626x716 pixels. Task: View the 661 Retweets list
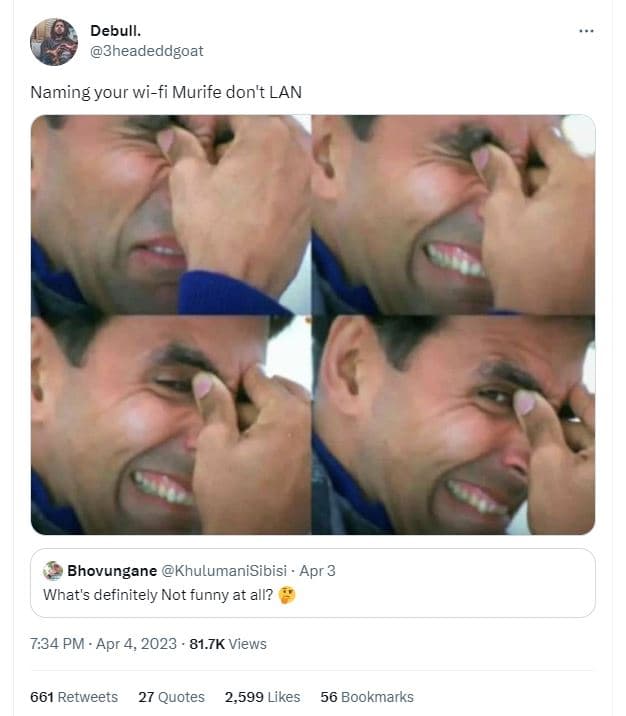tap(74, 697)
